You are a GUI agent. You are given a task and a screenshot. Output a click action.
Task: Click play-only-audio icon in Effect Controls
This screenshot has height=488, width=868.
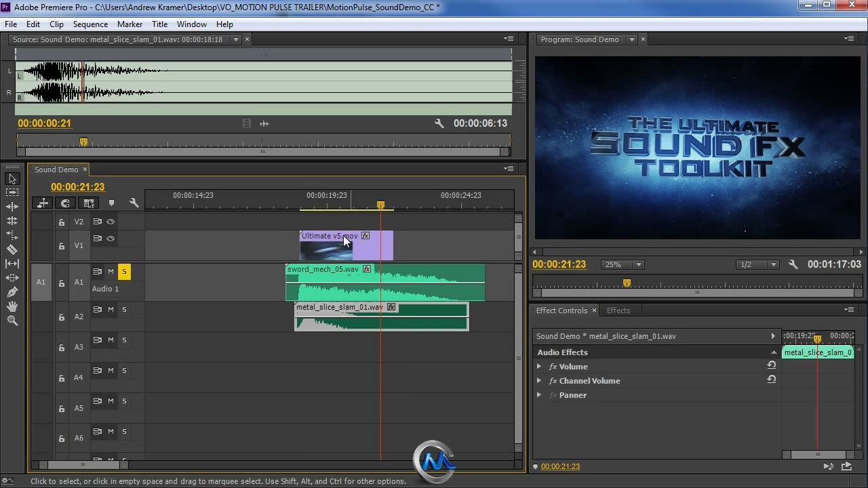(x=828, y=466)
